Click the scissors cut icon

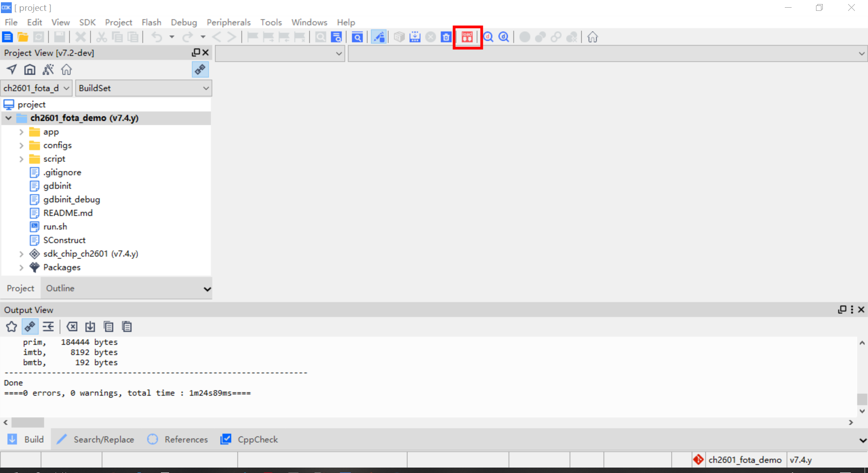click(102, 37)
